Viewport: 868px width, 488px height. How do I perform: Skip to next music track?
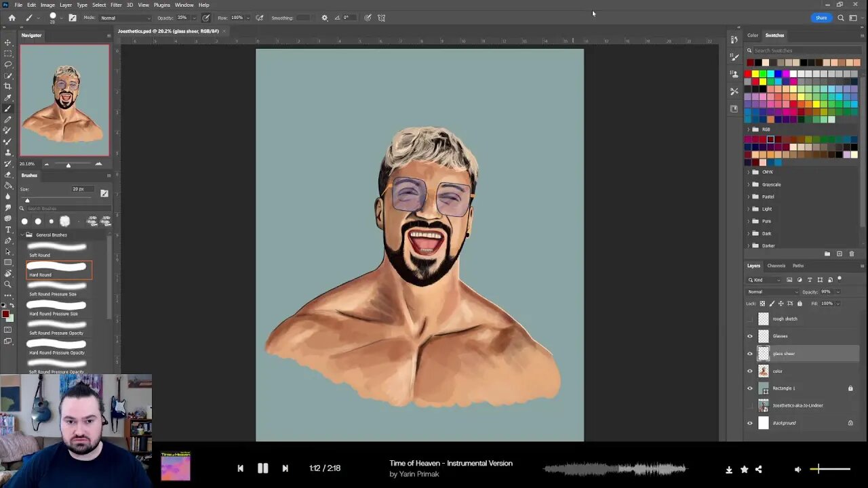click(x=285, y=468)
